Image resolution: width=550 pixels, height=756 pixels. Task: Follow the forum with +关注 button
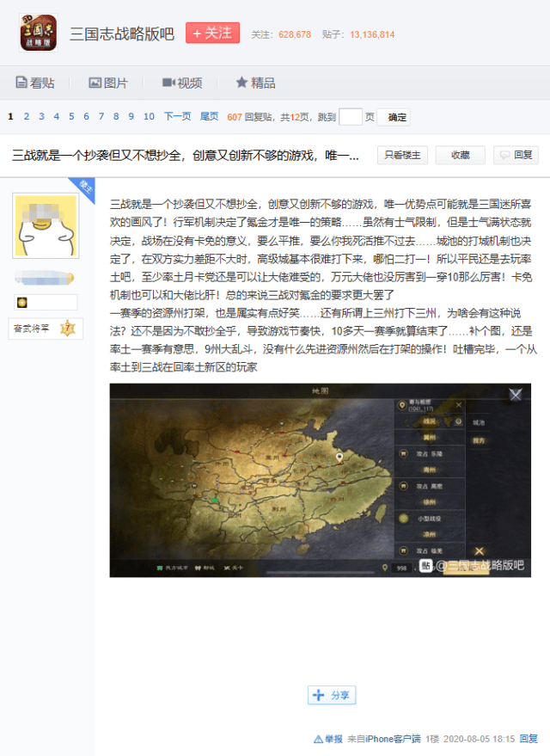tap(212, 33)
